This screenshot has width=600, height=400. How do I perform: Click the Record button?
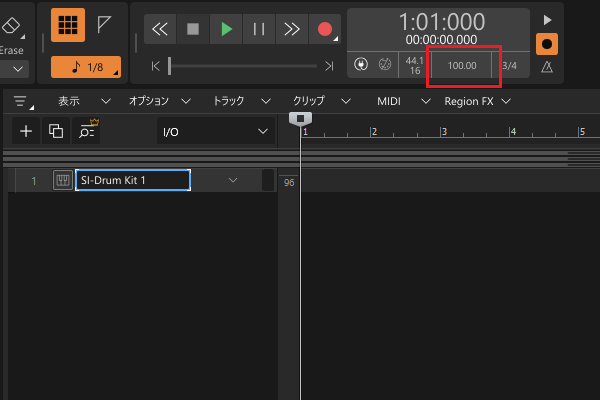pyautogui.click(x=324, y=29)
